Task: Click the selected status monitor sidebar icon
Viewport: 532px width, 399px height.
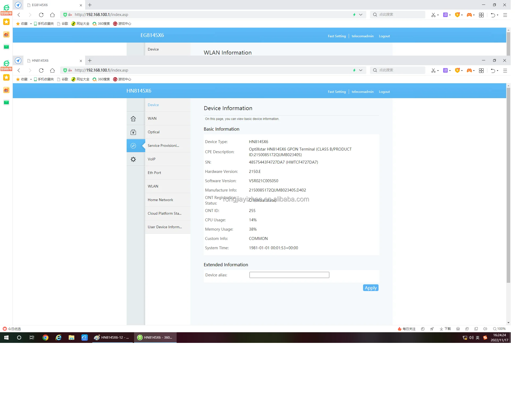Action: (133, 146)
